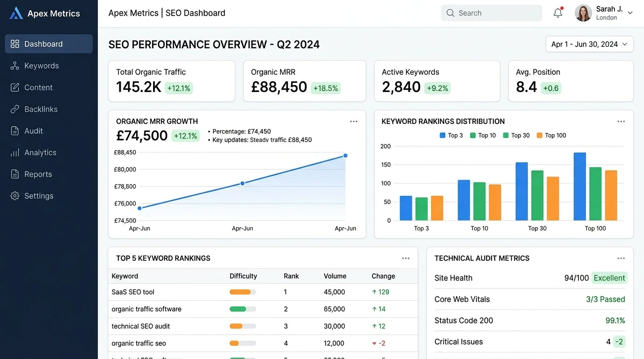Viewport: 644px width, 359px height.
Task: Open Keyword Rankings Distribution options menu
Action: (621, 122)
